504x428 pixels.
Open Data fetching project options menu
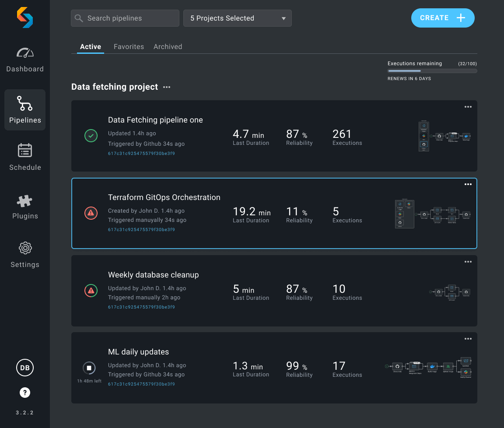point(167,87)
